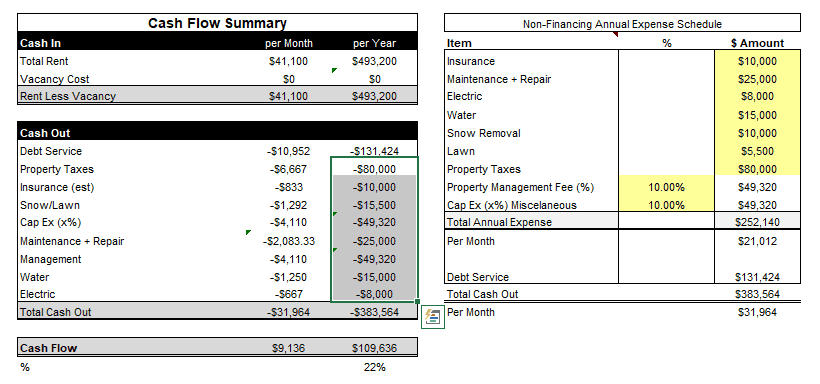Click the Maintenance + Repair -$2,083.33 monthly cell

click(x=288, y=241)
